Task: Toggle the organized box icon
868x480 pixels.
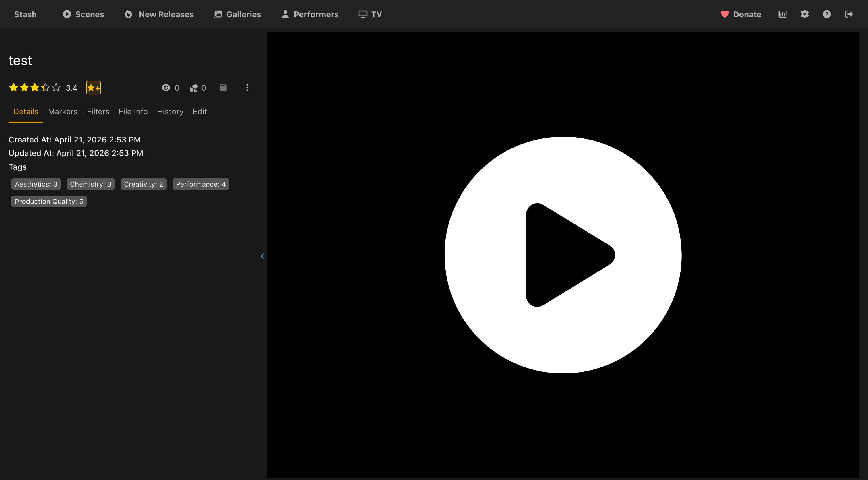Action: coord(223,88)
